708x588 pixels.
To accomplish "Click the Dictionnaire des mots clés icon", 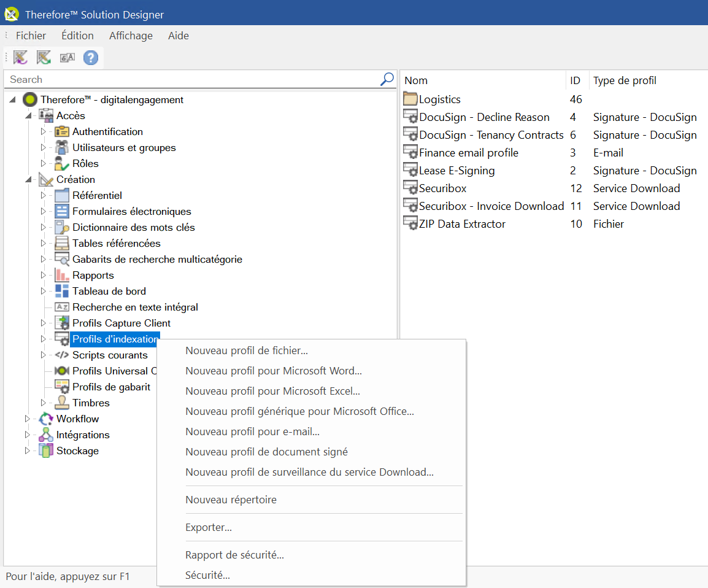I will coord(61,227).
